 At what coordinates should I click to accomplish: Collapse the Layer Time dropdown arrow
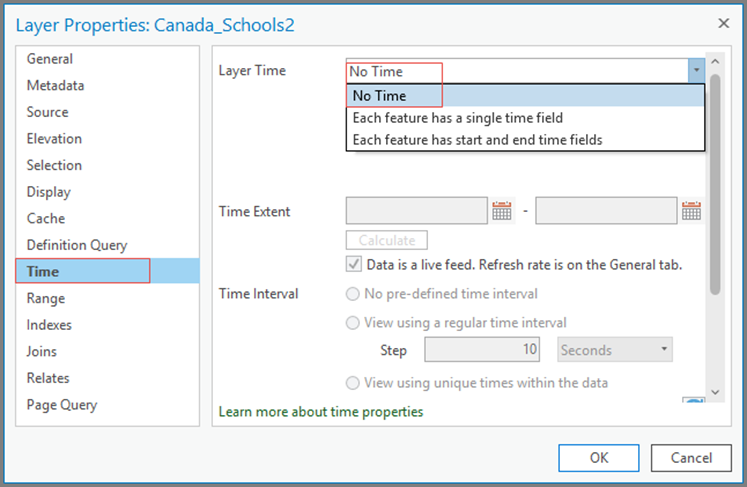click(x=697, y=71)
